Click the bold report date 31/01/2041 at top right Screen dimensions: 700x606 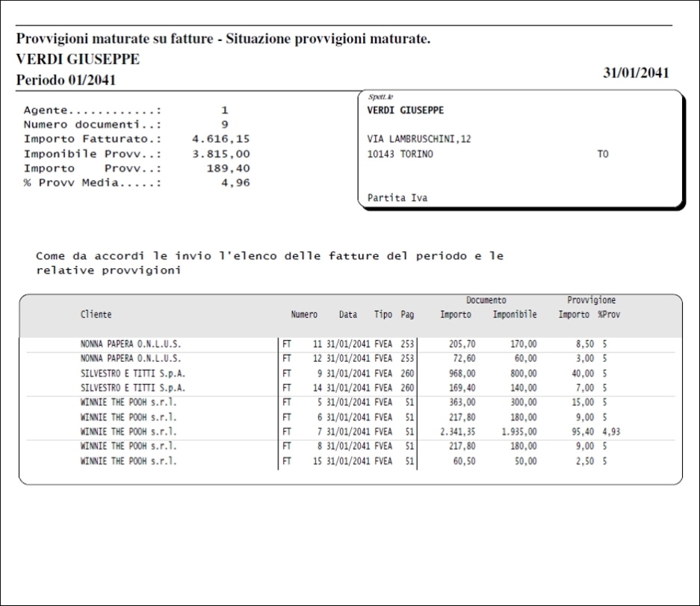636,72
